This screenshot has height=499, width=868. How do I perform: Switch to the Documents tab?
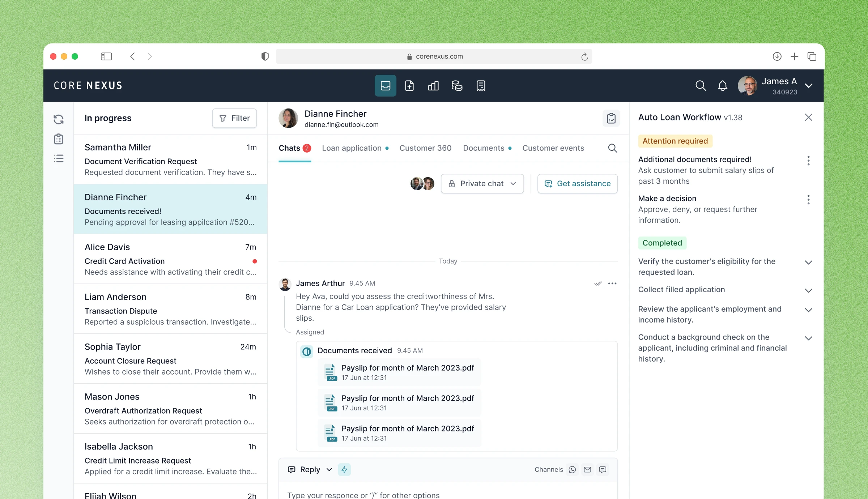487,148
